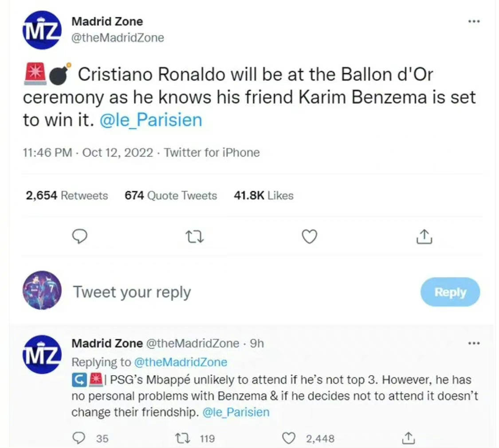Like the main Ballon d'Or tweet
Image resolution: width=499 pixels, height=448 pixels.
coord(309,237)
